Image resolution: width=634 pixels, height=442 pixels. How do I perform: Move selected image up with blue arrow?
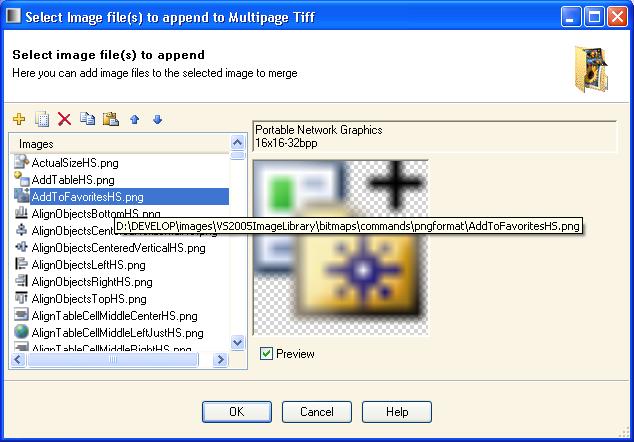point(135,119)
